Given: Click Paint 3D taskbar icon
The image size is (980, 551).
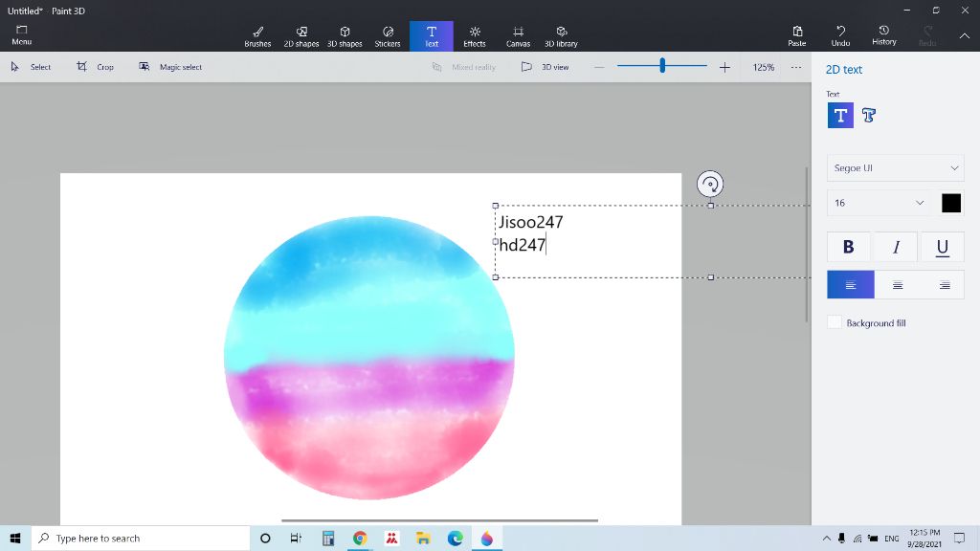Looking at the screenshot, I should tap(487, 538).
